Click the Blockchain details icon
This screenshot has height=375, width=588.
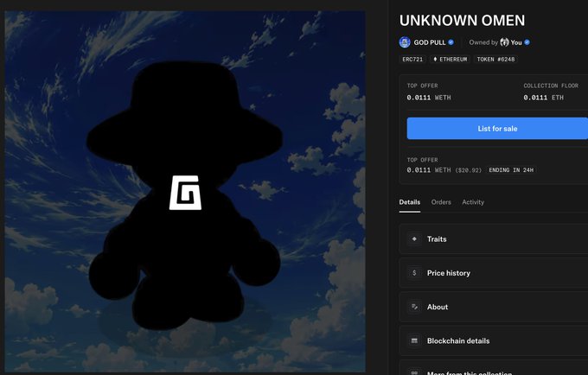tap(414, 341)
